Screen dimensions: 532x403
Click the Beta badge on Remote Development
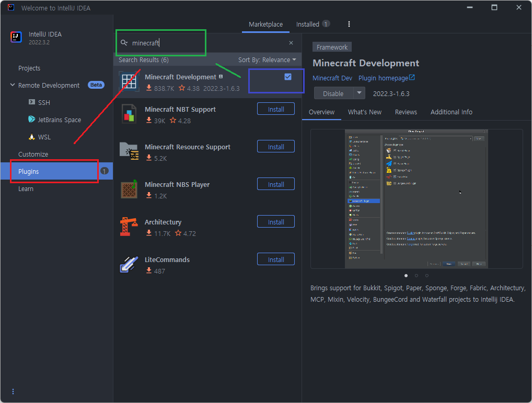96,85
